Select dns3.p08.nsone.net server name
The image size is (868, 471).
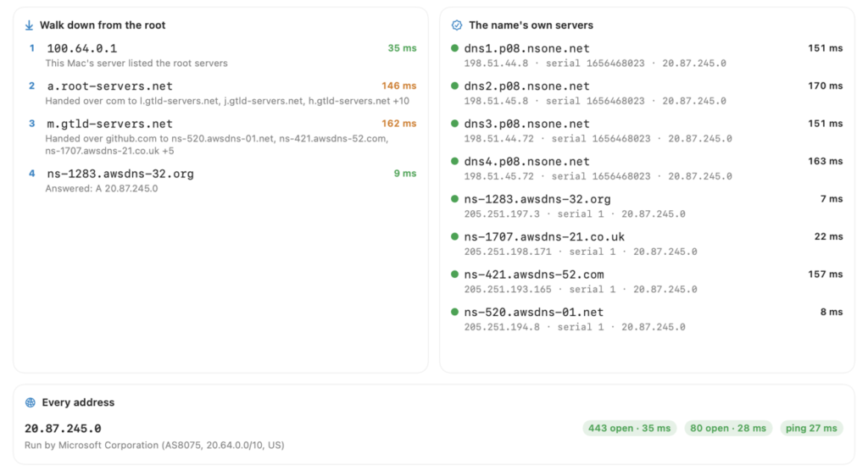[x=526, y=124]
